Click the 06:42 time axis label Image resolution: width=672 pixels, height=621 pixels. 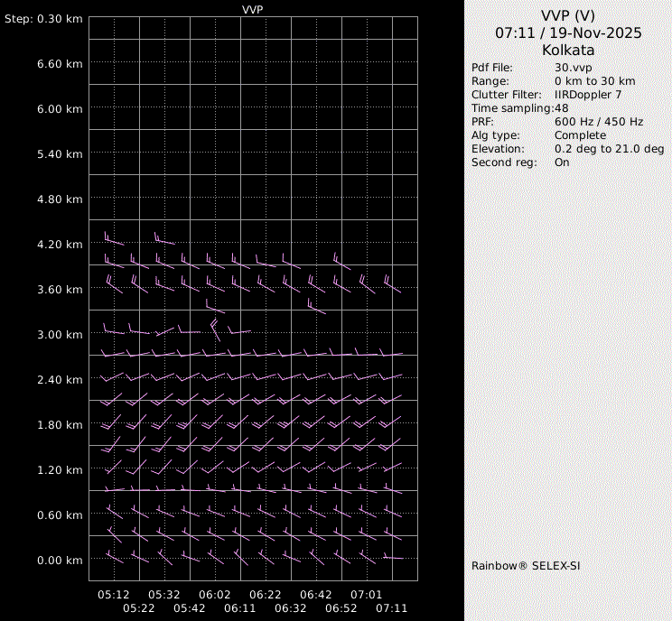pyautogui.click(x=316, y=595)
